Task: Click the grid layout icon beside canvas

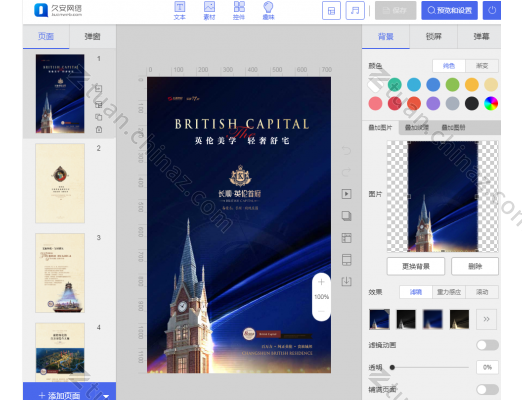Action: coord(347,238)
